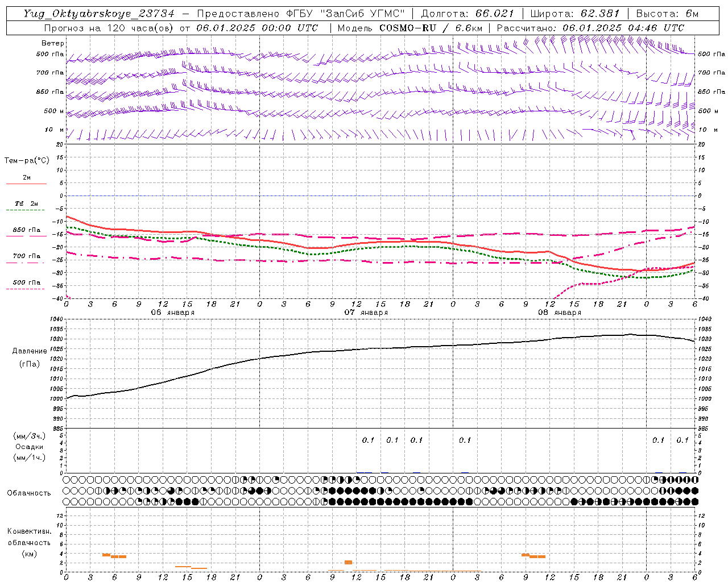Click the Тем-ра(°C) axis label
This screenshot has height=582, width=728.
[27, 161]
